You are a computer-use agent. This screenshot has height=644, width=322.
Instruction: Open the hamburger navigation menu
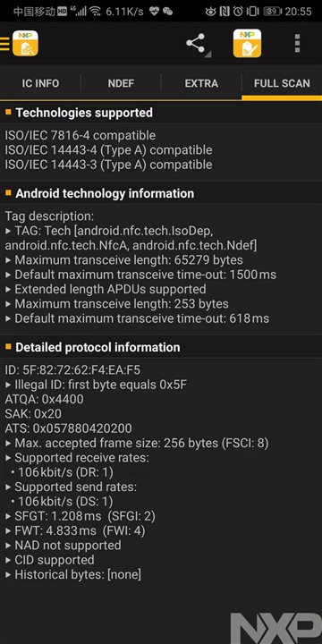coord(4,44)
